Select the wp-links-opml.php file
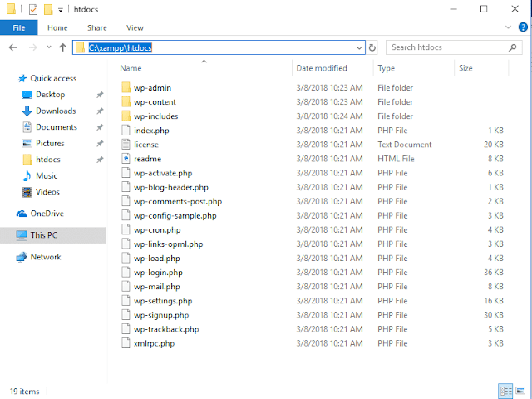Screen dimensions: 532x399 [x=168, y=244]
